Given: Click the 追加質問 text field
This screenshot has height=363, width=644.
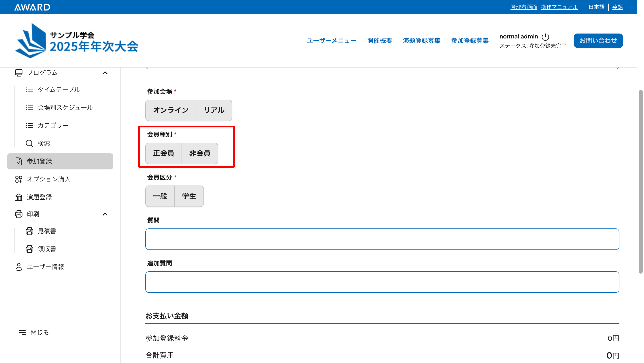Looking at the screenshot, I should click(x=382, y=282).
